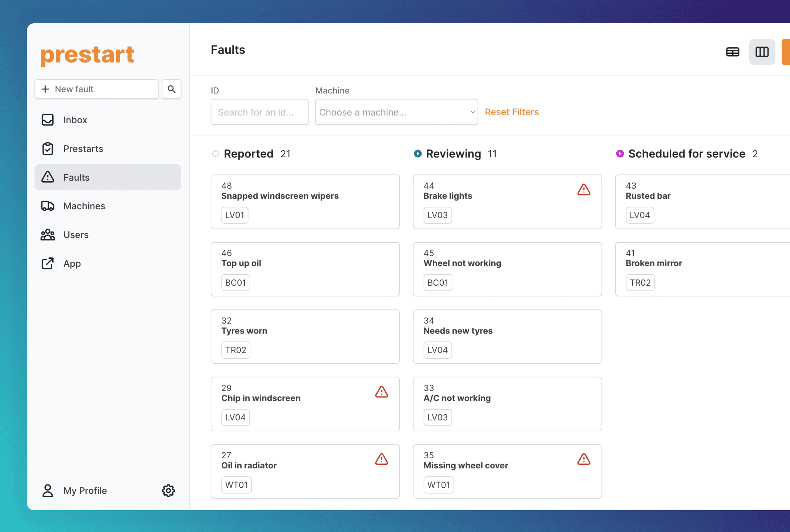Click the Reported column status icon
Screen dimensions: 790x532
(215, 154)
